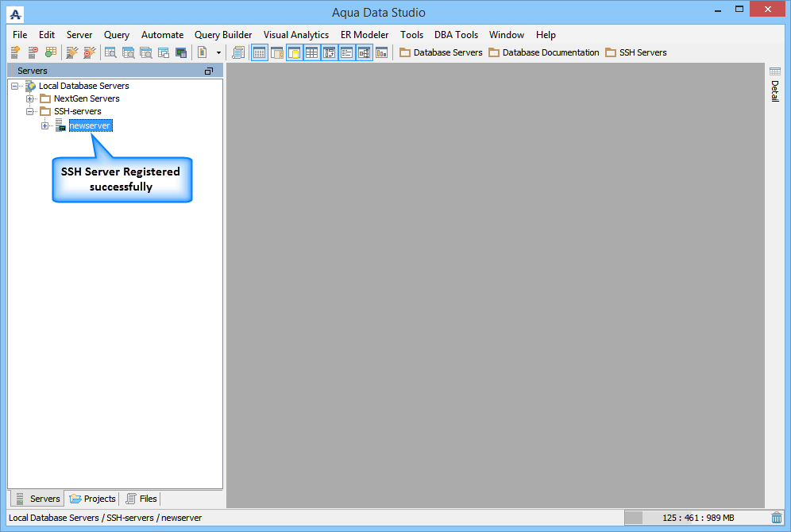Toggle the overlapping windows panel view button
The height and width of the screenshot is (532, 791).
[x=277, y=52]
